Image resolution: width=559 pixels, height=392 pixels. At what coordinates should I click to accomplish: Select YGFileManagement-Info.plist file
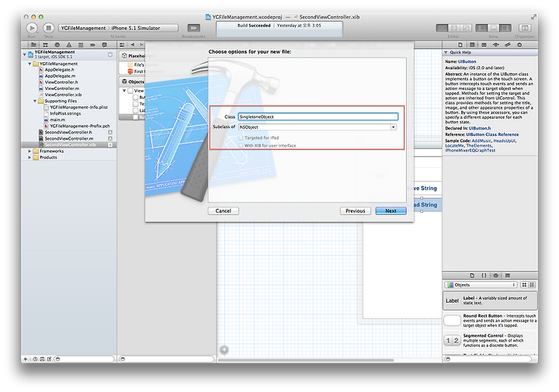(x=78, y=107)
